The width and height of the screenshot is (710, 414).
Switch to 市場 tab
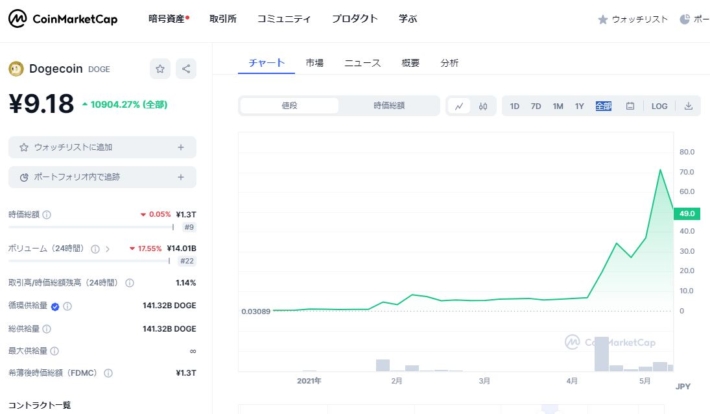pos(314,63)
